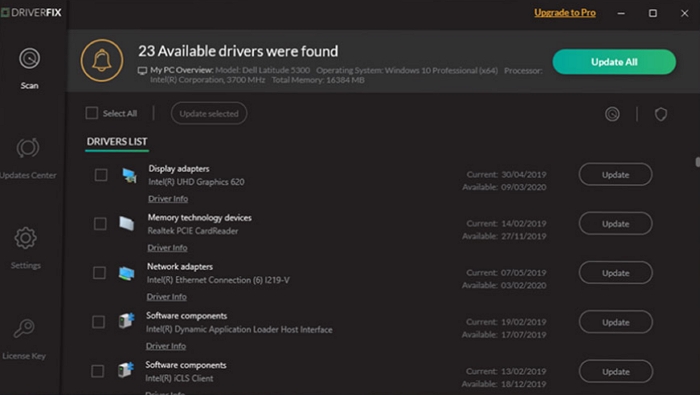Update the Intel UHD Graphics 620 driver
This screenshot has height=395, width=700.
click(x=616, y=175)
